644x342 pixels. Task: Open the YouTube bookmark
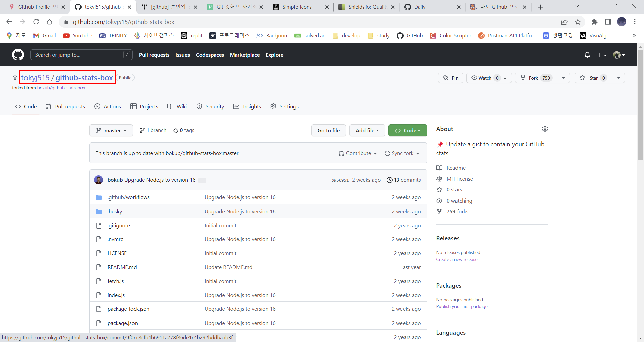(x=77, y=36)
